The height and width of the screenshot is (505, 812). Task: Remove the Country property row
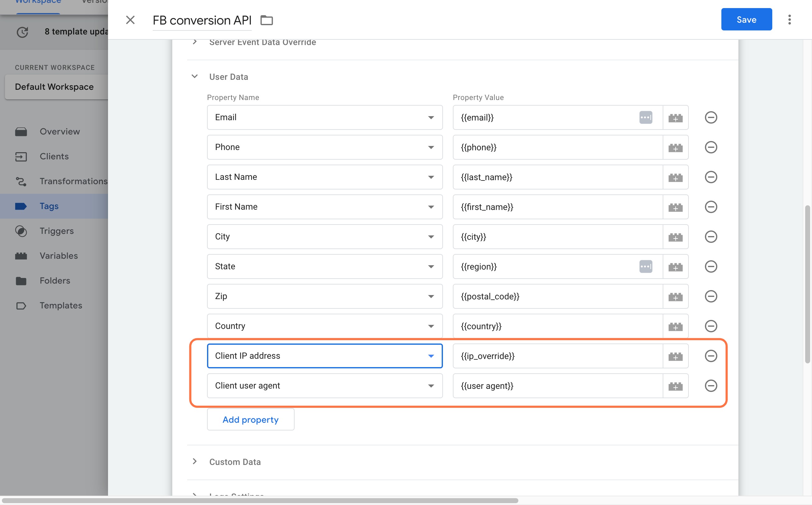711,326
